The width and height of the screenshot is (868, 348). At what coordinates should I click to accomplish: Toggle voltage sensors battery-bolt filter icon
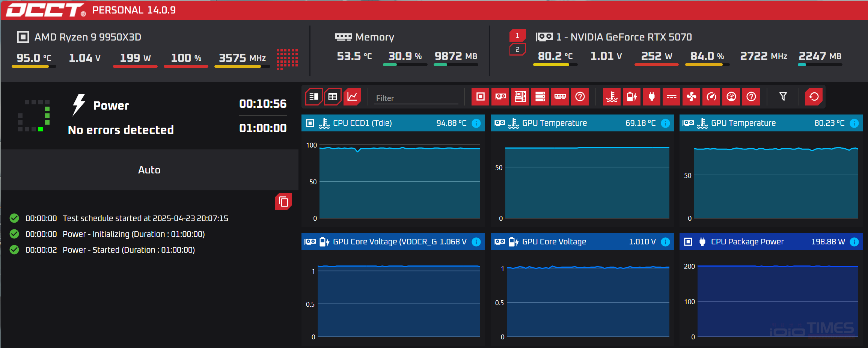click(x=632, y=97)
